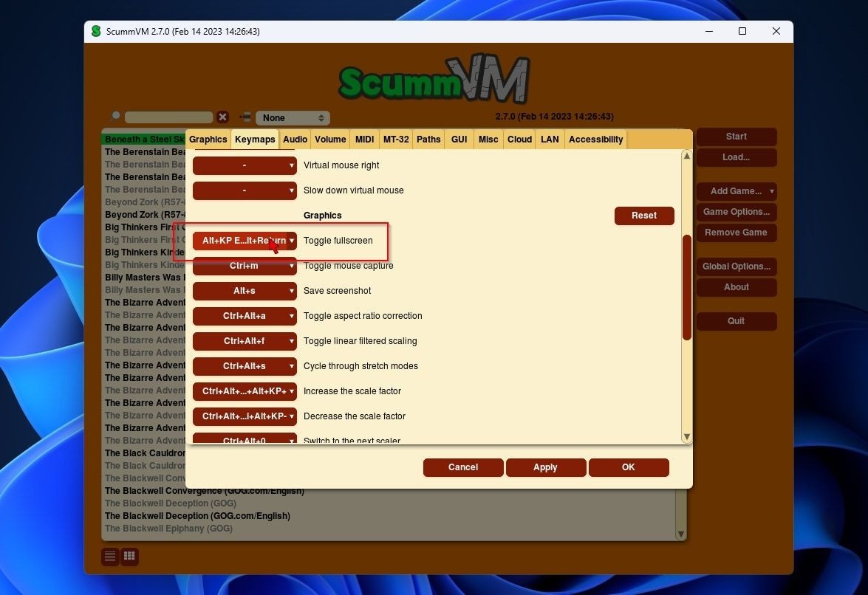Go to the MIDI tab
Viewport: 868px width, 595px height.
pyautogui.click(x=364, y=140)
